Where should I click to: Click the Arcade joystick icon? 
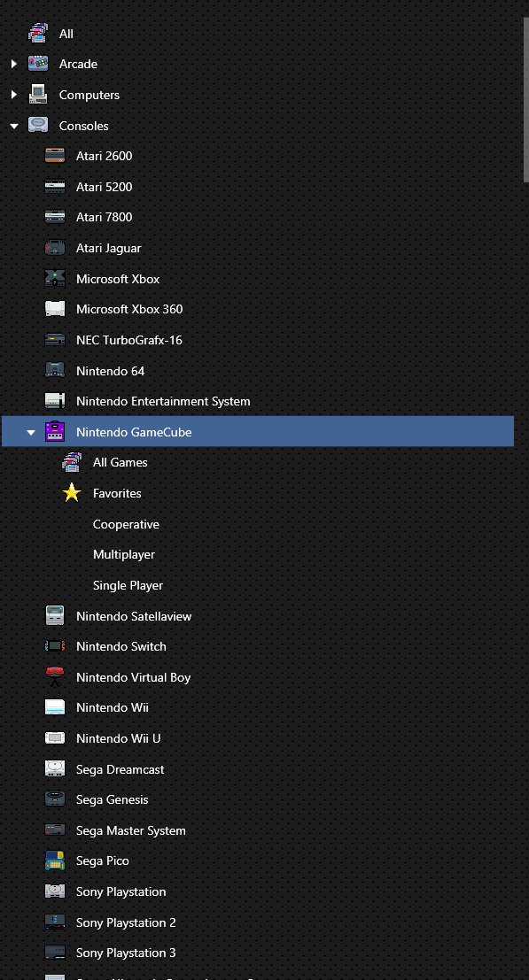(x=38, y=64)
